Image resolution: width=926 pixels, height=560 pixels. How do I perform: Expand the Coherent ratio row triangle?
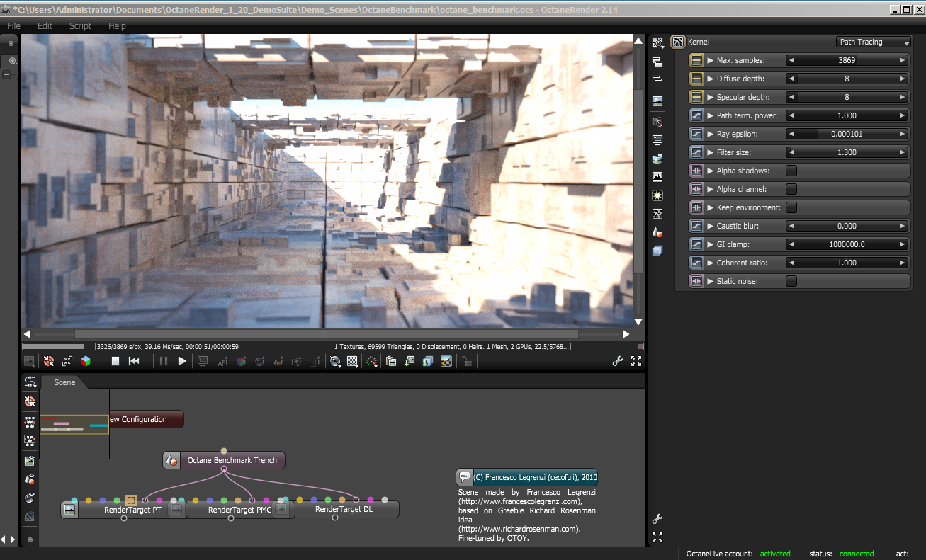tap(710, 263)
